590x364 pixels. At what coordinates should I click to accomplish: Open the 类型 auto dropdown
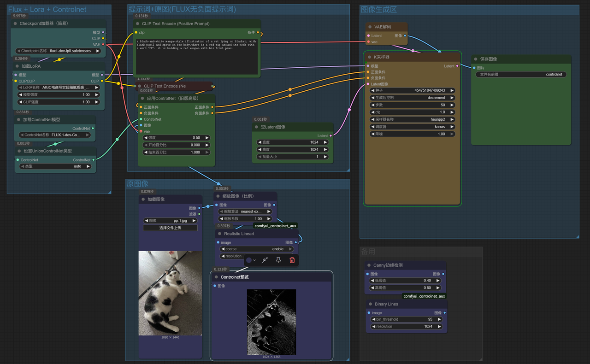coord(55,167)
